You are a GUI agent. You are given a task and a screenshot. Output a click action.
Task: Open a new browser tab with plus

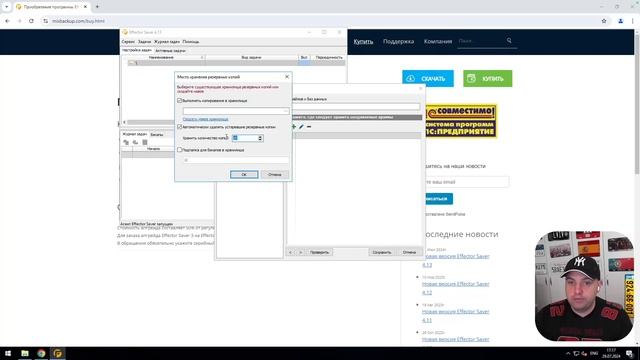coord(97,7)
